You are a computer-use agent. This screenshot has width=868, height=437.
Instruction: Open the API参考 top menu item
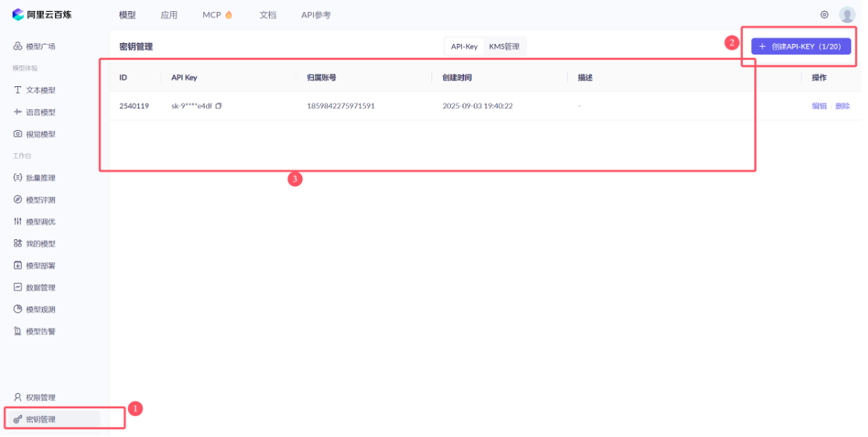click(315, 15)
